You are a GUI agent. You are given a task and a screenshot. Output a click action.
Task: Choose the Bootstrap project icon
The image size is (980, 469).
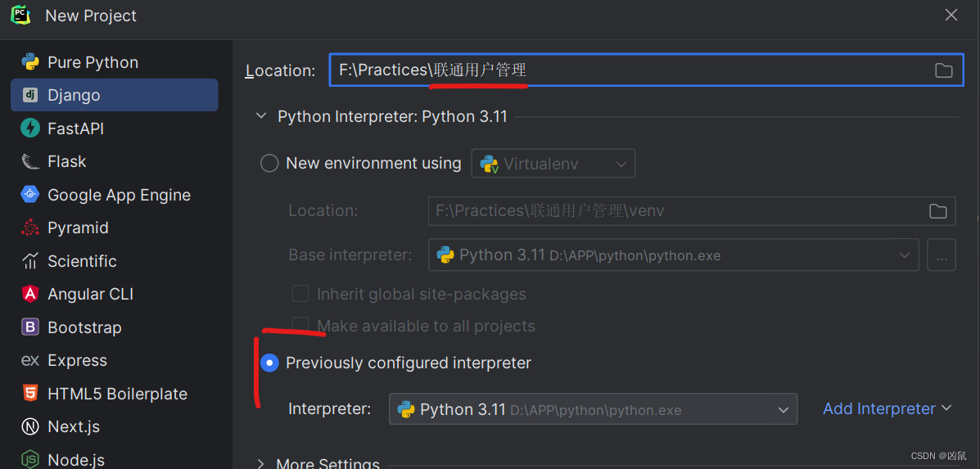(x=30, y=327)
